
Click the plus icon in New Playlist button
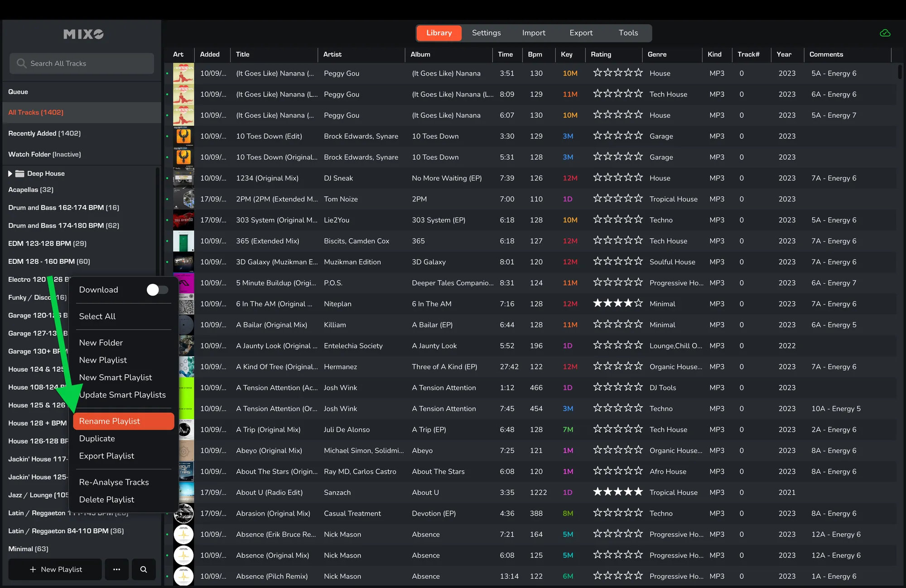coord(33,569)
